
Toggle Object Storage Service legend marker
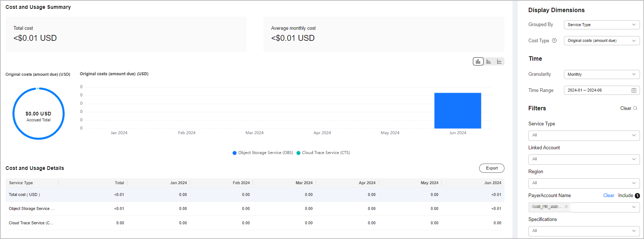(235, 153)
